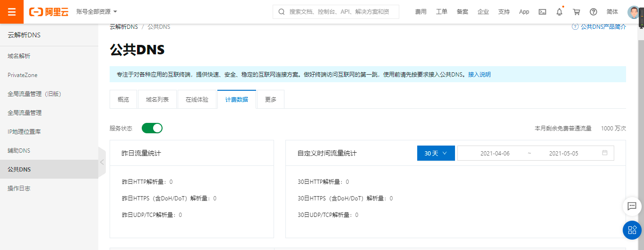Open PrivateZone in the sidebar
Image resolution: width=644 pixels, height=250 pixels.
pyautogui.click(x=49, y=75)
